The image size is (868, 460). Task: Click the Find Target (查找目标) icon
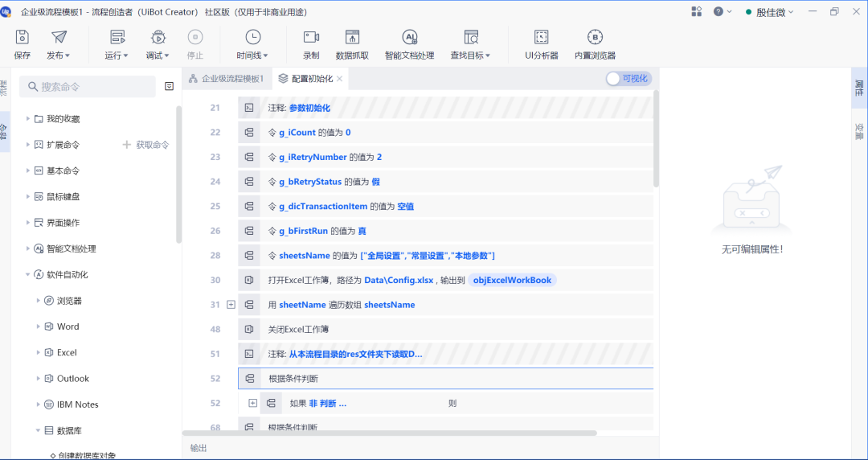[x=471, y=37]
